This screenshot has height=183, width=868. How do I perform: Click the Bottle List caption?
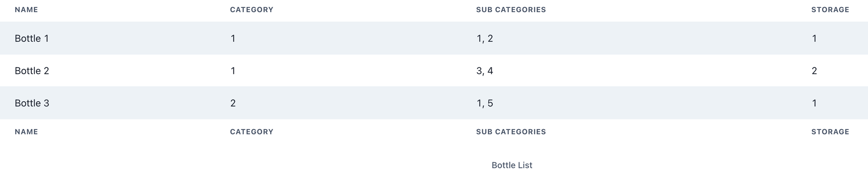512,165
